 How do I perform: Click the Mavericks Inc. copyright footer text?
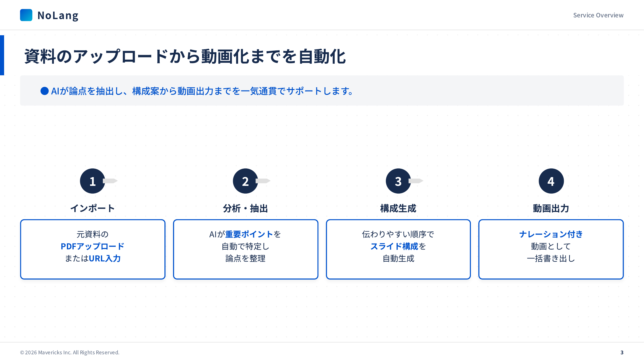click(x=70, y=352)
